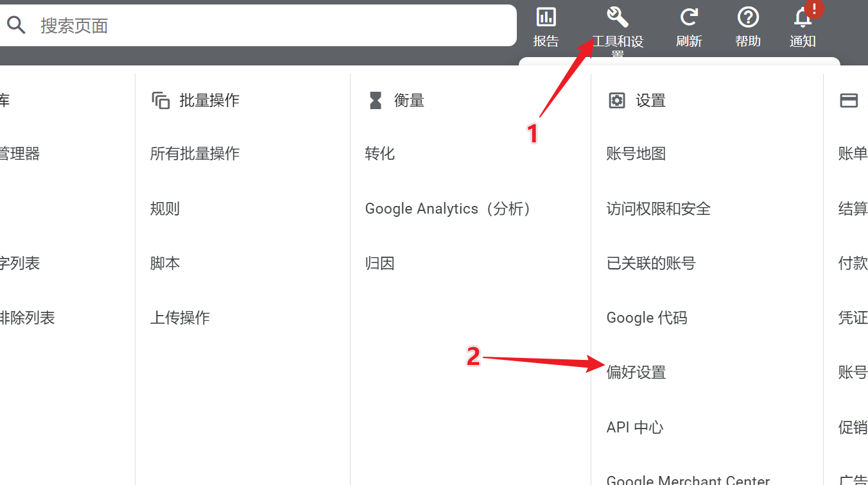Open 脚本 menu entry
This screenshot has width=868, height=485.
165,263
